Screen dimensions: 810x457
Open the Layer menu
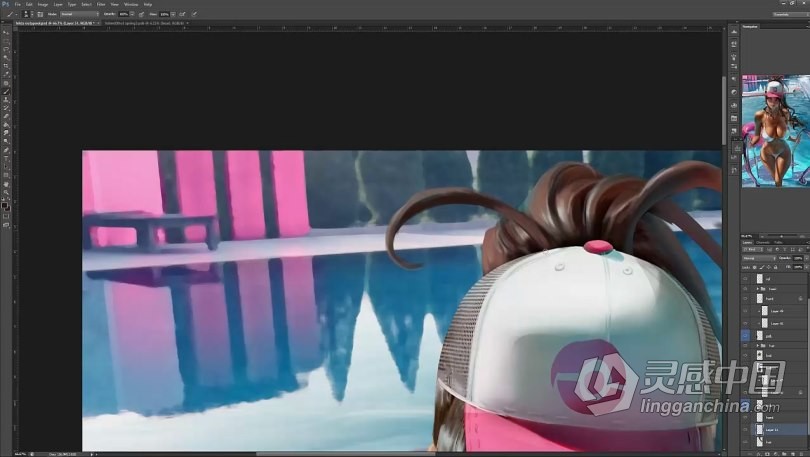coord(58,4)
